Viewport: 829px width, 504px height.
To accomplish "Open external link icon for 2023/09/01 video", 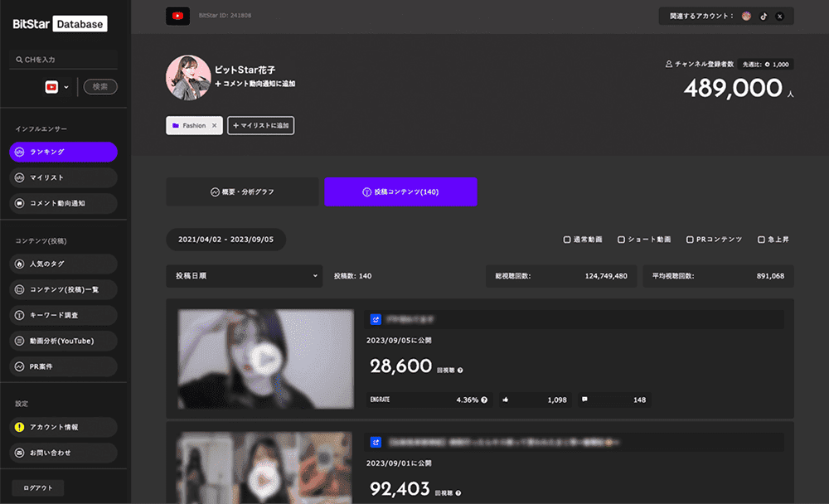I will [376, 442].
